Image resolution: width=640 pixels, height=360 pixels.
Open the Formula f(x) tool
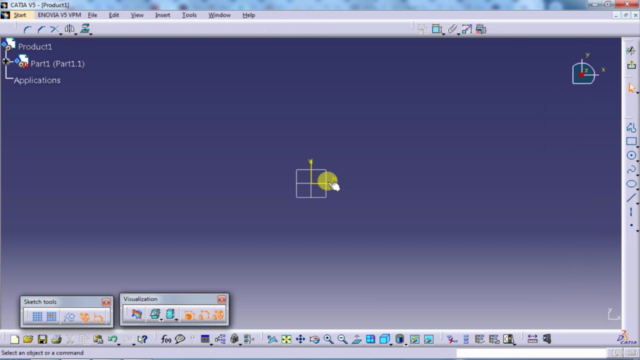point(166,339)
